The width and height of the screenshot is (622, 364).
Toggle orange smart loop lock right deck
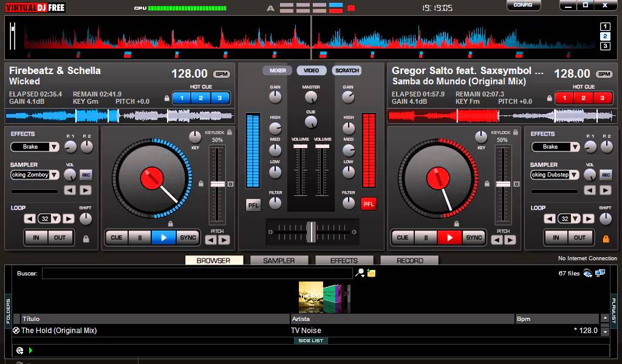606,238
